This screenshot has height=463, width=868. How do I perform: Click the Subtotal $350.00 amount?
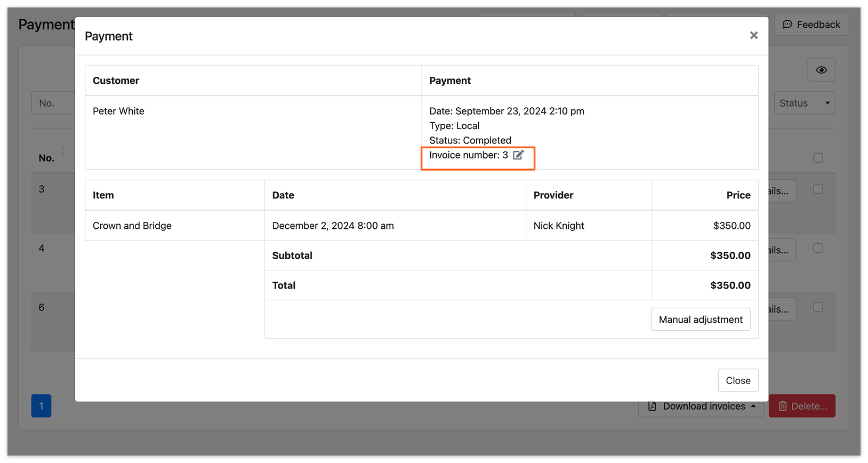click(730, 256)
